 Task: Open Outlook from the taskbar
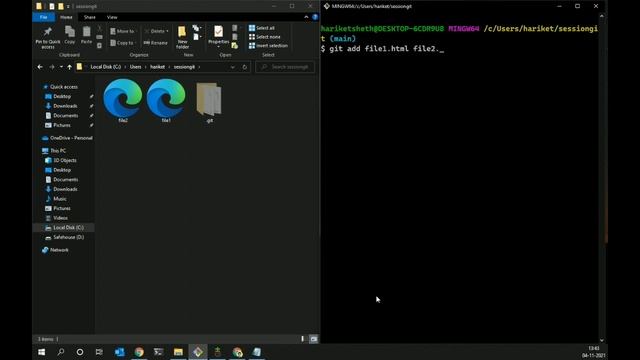119,352
